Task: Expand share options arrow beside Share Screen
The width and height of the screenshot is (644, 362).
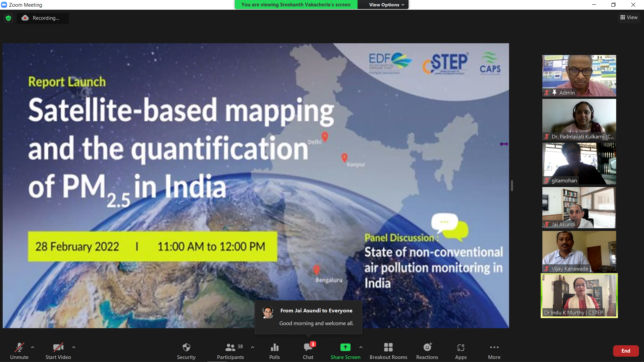Action: tap(361, 347)
